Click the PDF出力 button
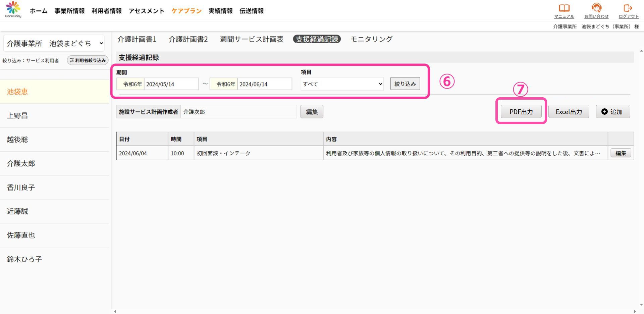This screenshot has height=314, width=644. pyautogui.click(x=521, y=112)
